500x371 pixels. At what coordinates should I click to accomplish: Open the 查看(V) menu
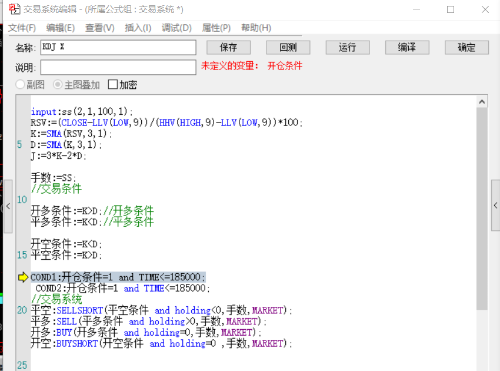100,28
